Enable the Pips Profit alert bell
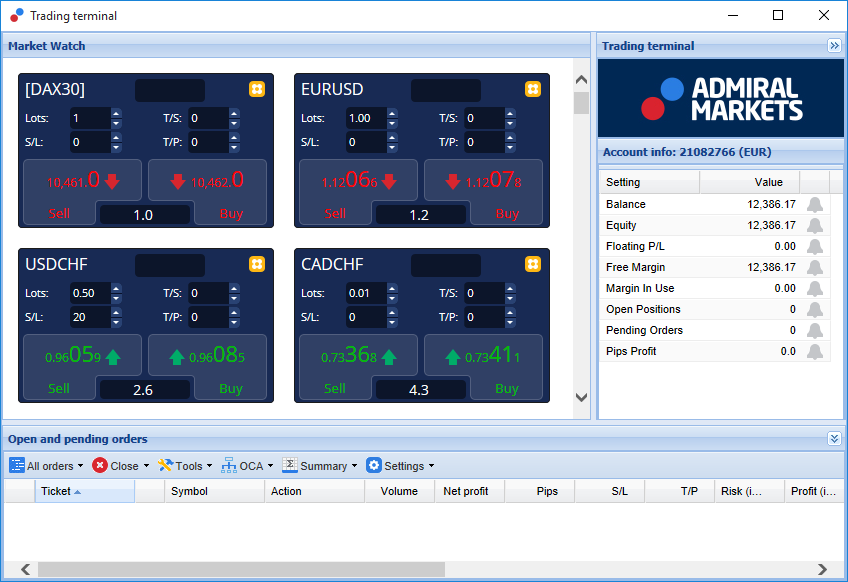 coord(814,352)
